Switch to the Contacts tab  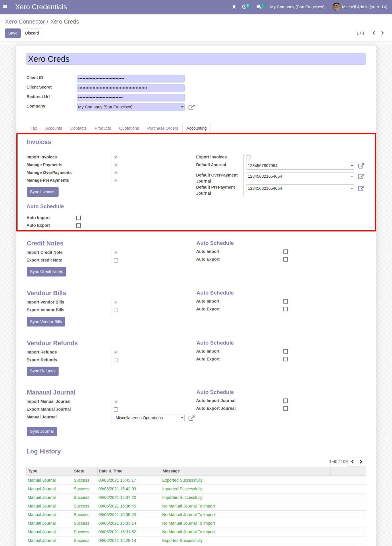point(78,128)
